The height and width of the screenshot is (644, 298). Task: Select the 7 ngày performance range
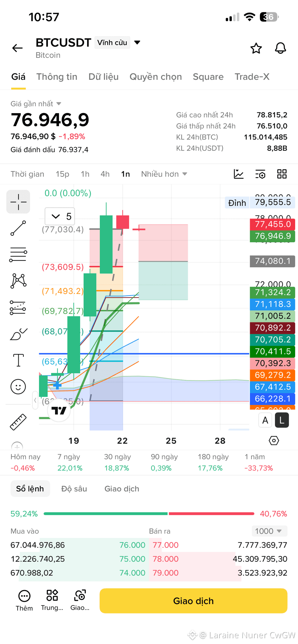tap(70, 463)
